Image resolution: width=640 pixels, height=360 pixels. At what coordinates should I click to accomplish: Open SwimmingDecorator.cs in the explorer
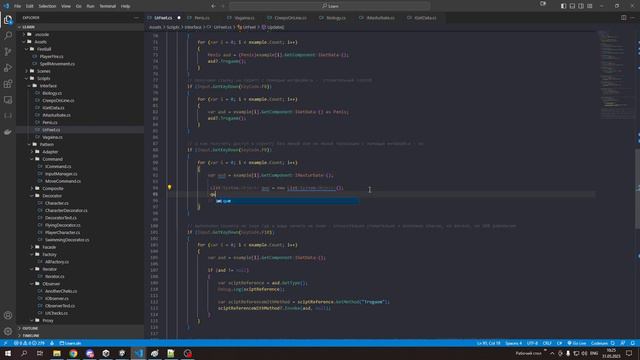(x=67, y=240)
